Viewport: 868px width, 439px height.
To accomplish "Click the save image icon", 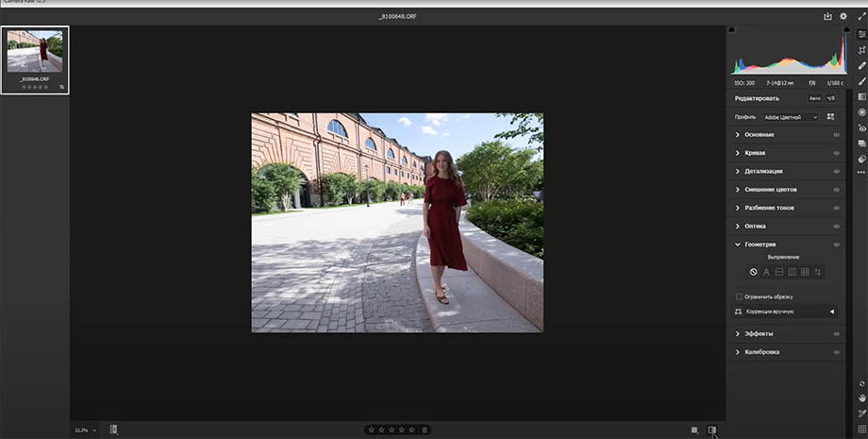I will [x=827, y=16].
